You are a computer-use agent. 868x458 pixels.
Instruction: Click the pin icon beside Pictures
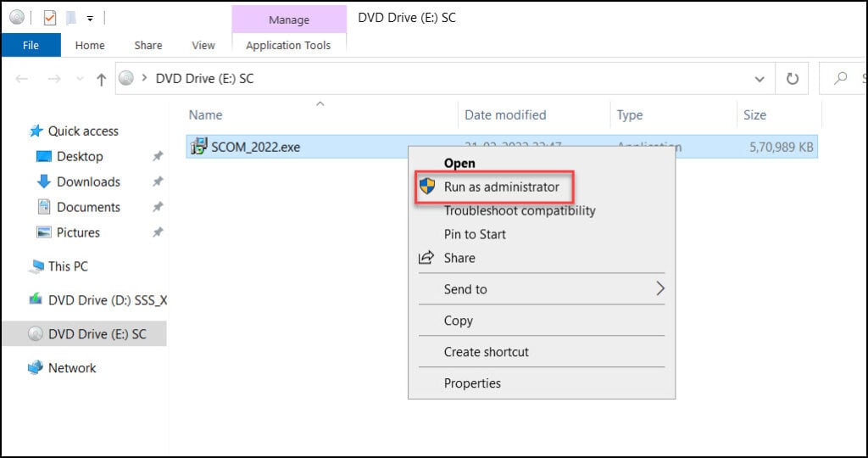[158, 232]
